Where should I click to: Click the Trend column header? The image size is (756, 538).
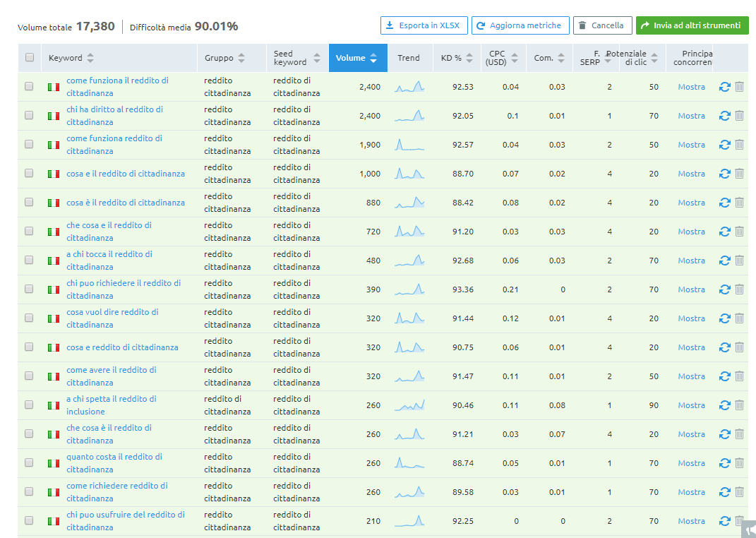(409, 58)
